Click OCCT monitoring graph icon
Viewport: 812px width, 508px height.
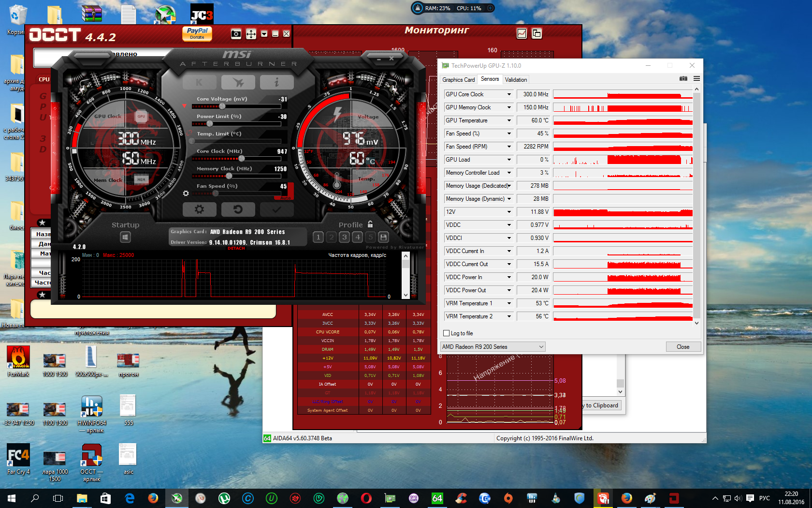point(522,33)
